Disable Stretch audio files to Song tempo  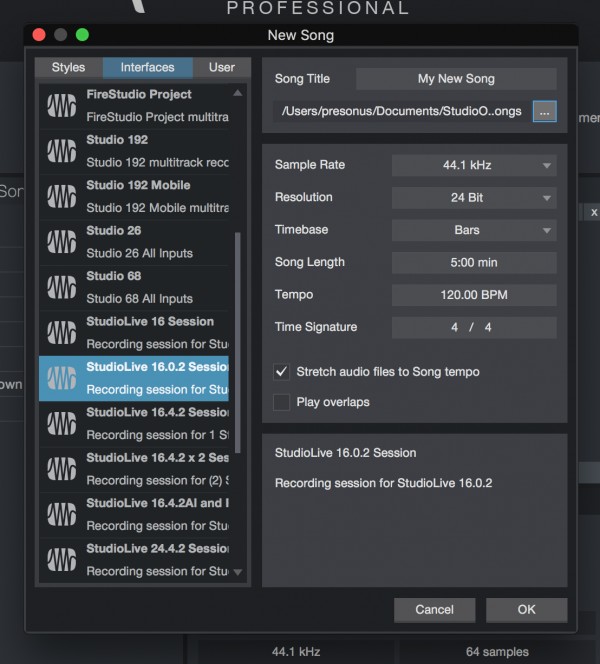[282, 372]
